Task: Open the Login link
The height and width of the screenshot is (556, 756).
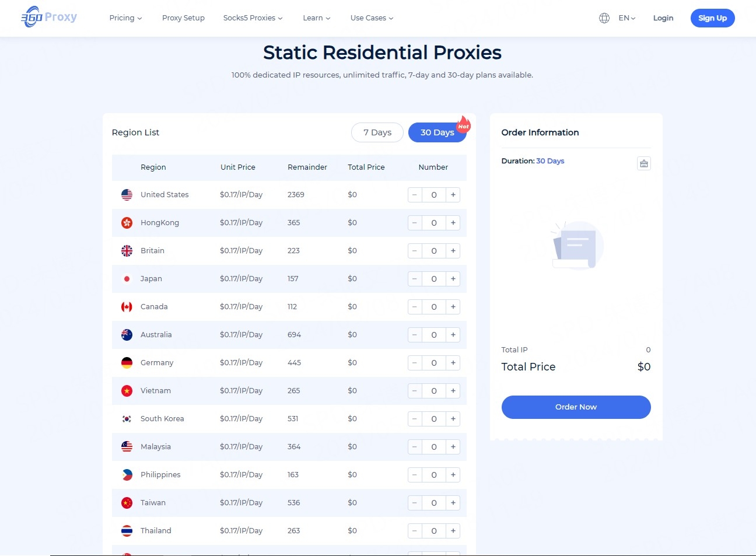Action: pyautogui.click(x=663, y=18)
